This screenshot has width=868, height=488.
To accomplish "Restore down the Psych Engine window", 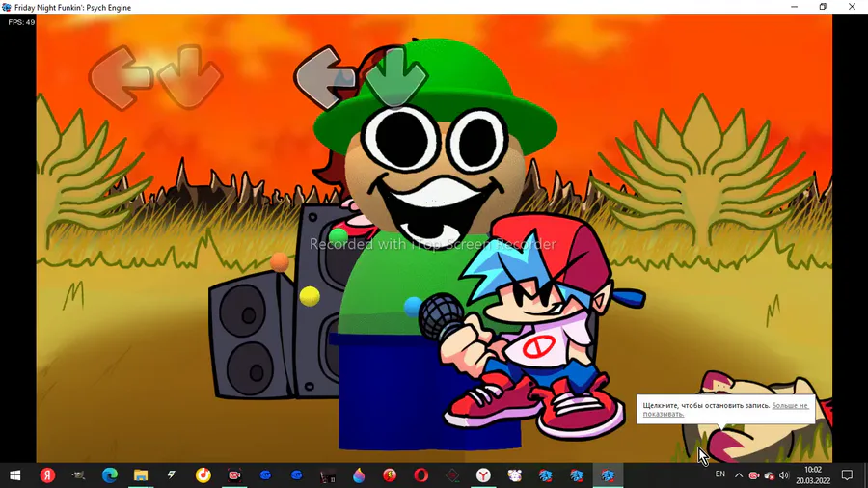I will (x=823, y=7).
